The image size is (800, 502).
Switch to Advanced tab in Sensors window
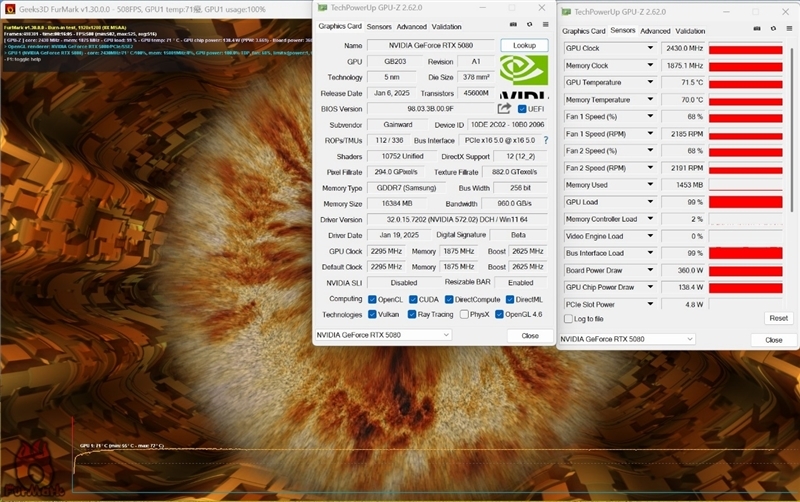coord(655,31)
